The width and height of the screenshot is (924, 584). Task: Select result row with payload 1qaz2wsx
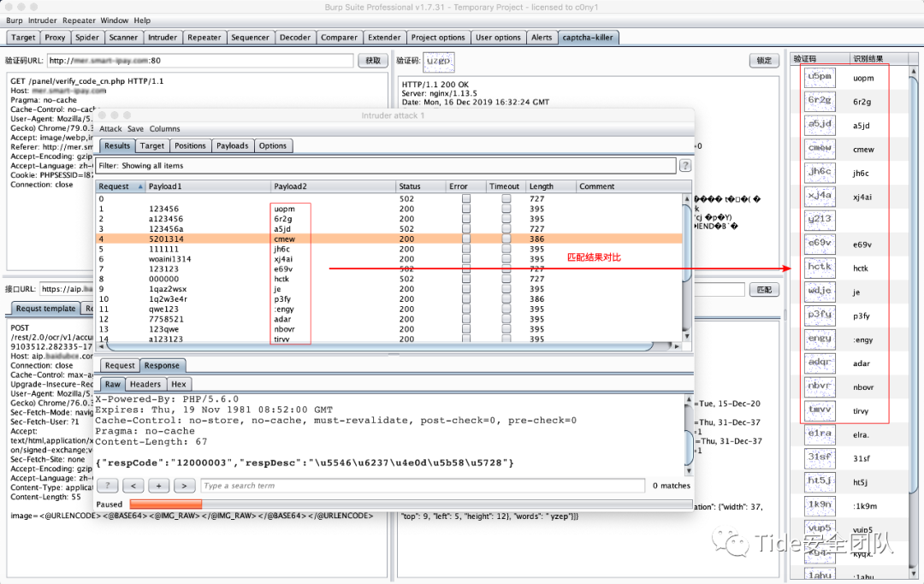pyautogui.click(x=389, y=289)
